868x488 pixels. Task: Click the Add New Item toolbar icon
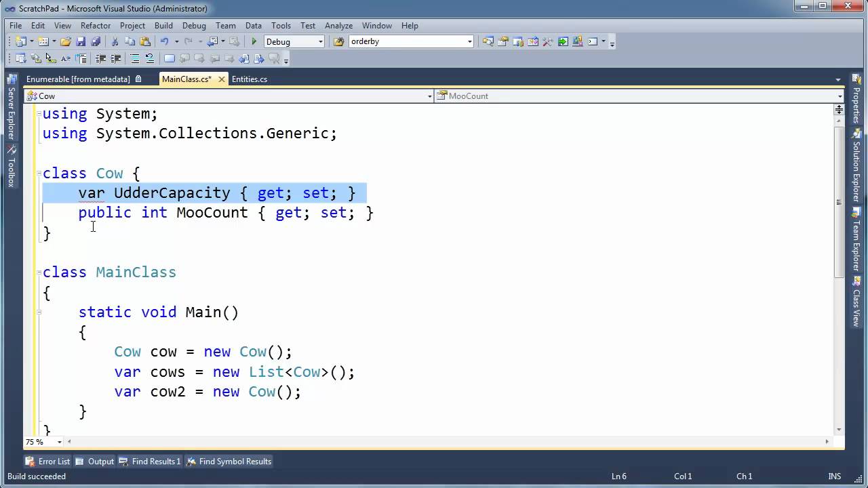click(43, 42)
